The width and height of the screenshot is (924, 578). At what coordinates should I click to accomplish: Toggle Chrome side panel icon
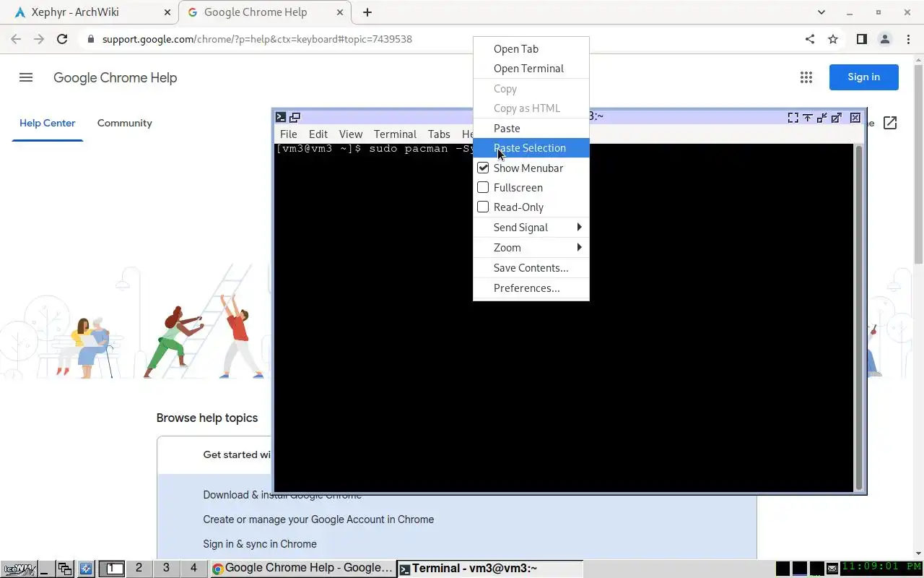click(861, 39)
